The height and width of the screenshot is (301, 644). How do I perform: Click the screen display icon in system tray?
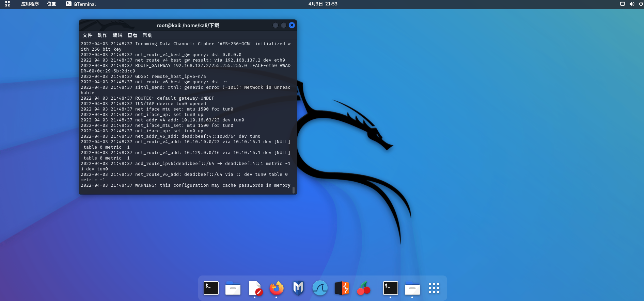(x=623, y=4)
